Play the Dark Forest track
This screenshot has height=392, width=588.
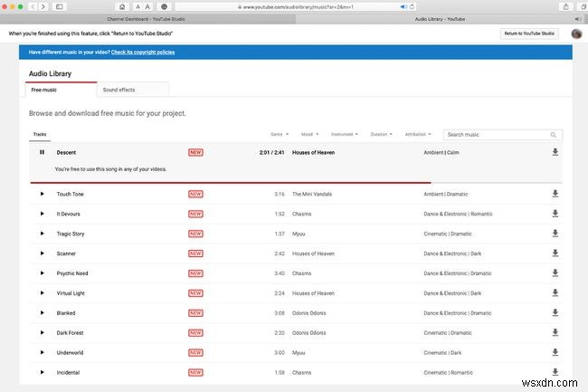42,333
